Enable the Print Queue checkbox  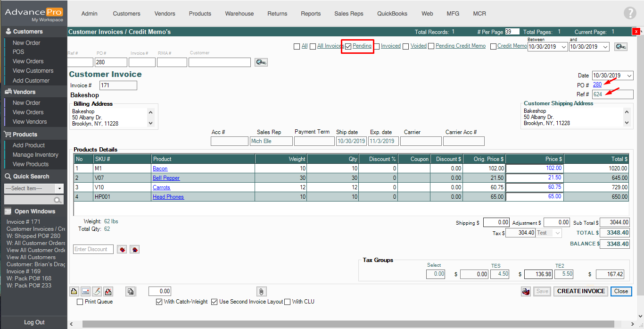[x=80, y=302]
